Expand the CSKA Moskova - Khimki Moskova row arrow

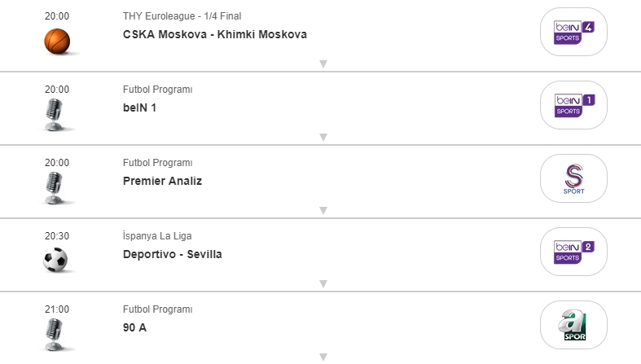[x=323, y=64]
